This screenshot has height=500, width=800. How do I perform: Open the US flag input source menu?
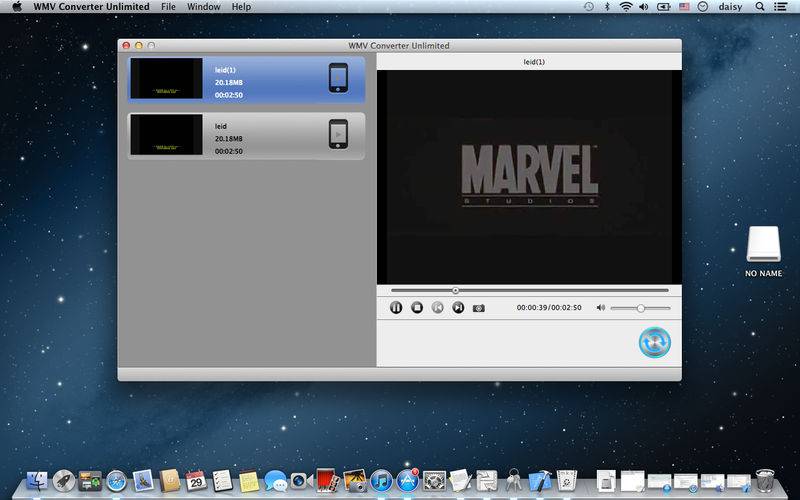click(x=684, y=7)
